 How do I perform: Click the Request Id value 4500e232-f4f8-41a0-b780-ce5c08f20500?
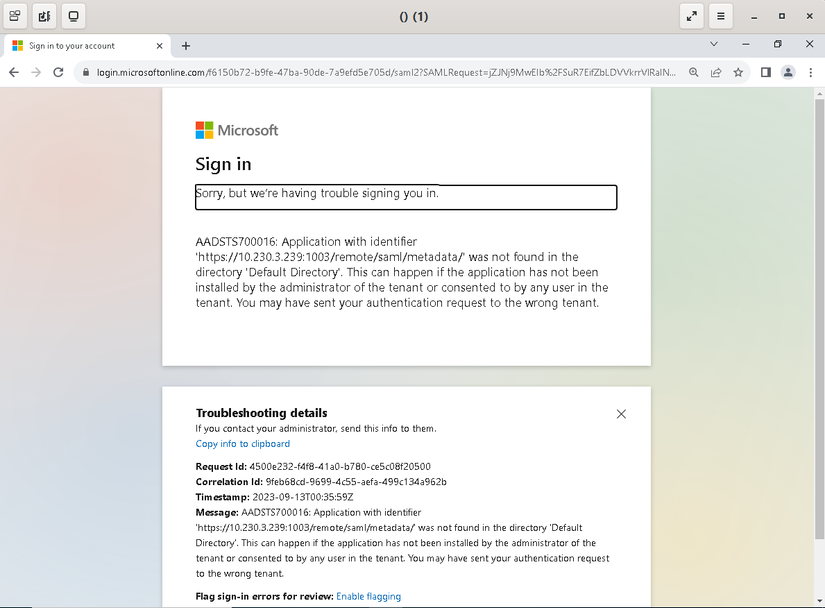click(340, 467)
